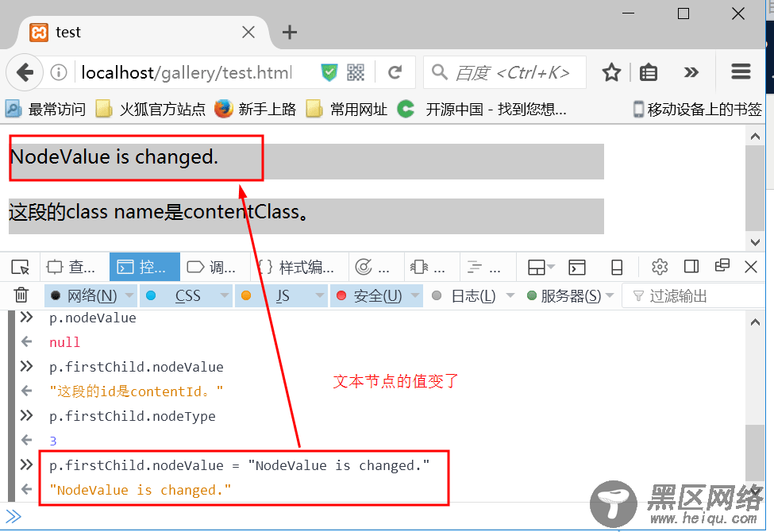Image resolution: width=774 pixels, height=532 pixels.
Task: Bookmark this page with the star icon
Action: pos(611,72)
